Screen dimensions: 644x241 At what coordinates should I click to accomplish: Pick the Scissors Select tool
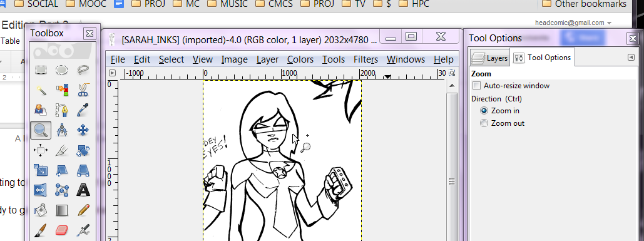(x=83, y=90)
